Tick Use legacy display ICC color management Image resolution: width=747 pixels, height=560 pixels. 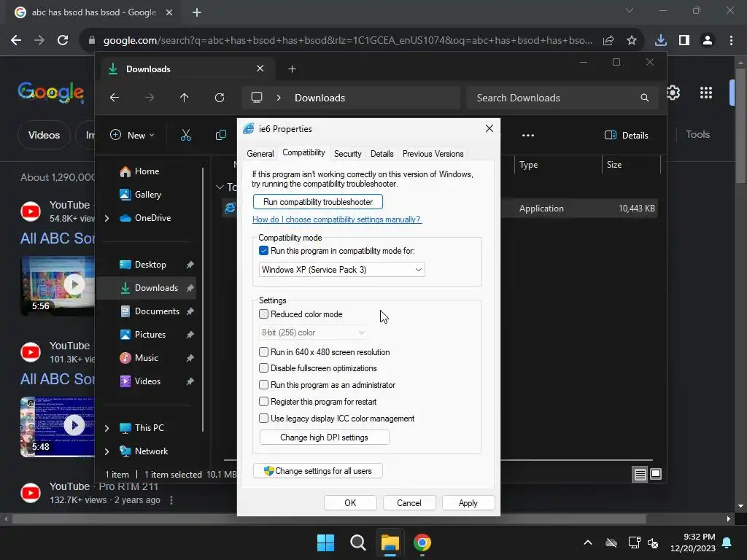[x=263, y=418]
